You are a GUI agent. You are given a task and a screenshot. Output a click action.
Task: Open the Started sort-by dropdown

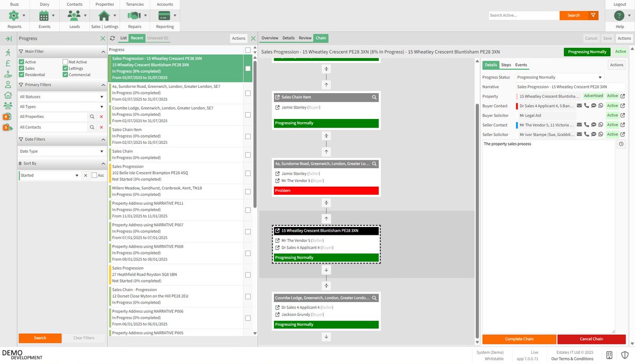(x=49, y=175)
